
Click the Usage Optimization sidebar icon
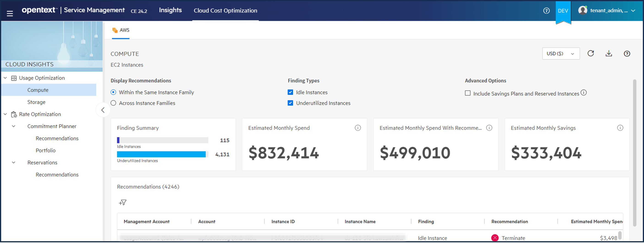[x=14, y=78]
